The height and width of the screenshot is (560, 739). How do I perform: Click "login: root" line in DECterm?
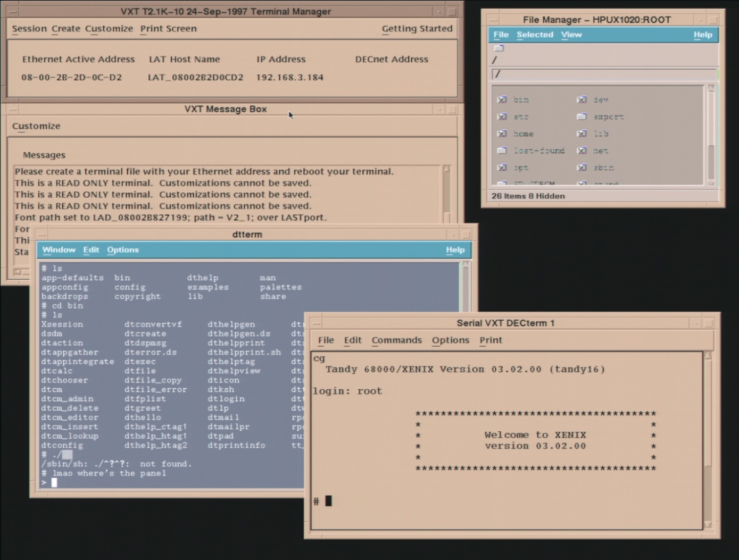pos(347,391)
